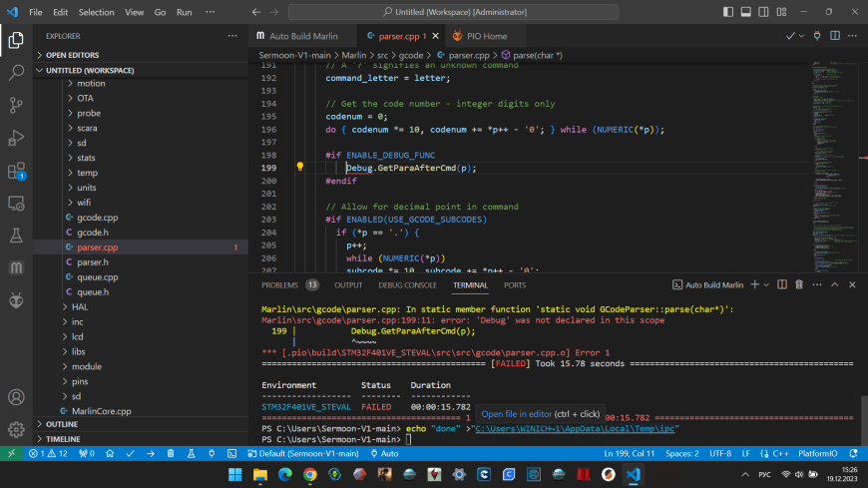Screen dimensions: 868x488
Task: Click the editor minimap
Action: 834,167
